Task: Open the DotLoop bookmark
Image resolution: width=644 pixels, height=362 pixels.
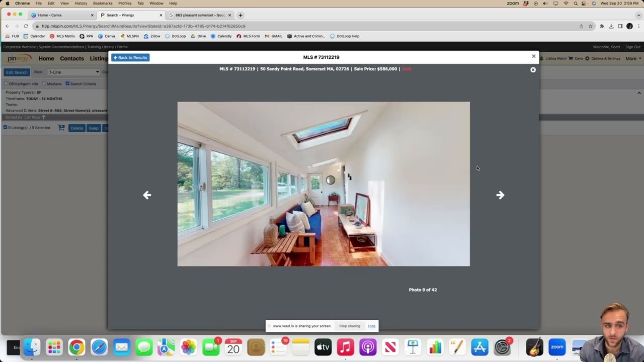Action: coord(176,36)
